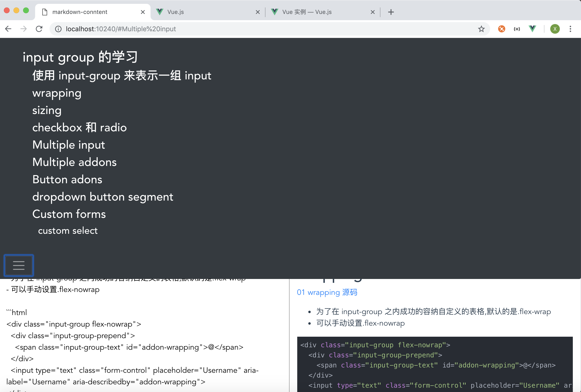Click inside the address bar
Image resolution: width=581 pixels, height=392 pixels.
tap(175, 29)
